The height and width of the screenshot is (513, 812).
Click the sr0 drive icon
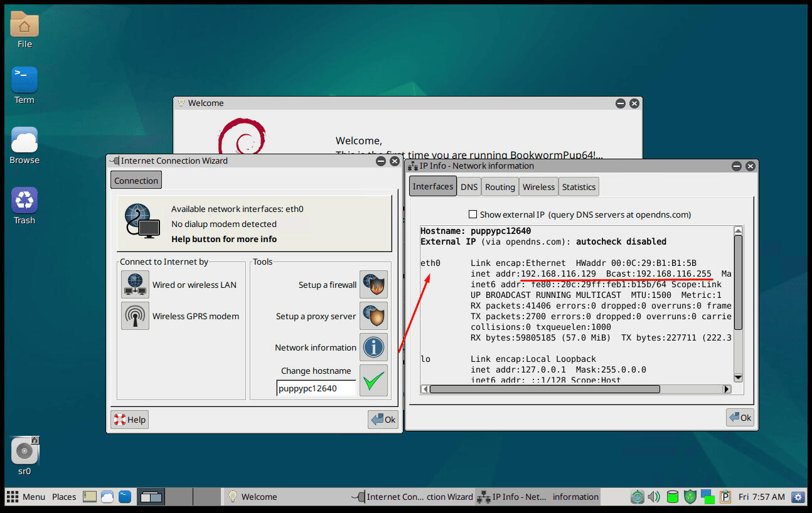[24, 451]
